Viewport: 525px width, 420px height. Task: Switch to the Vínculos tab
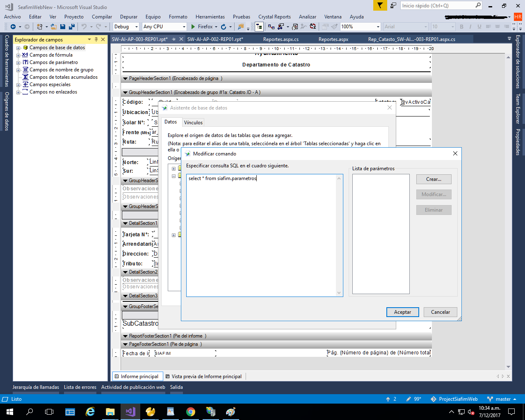tap(193, 122)
